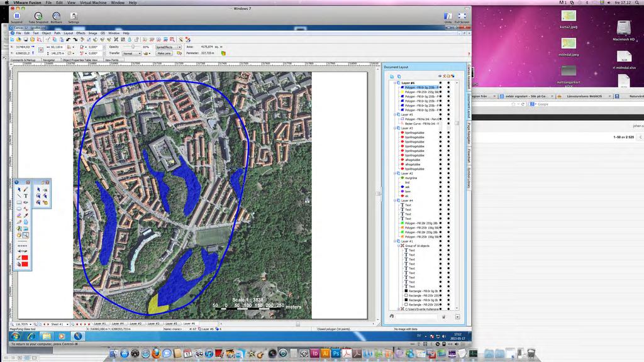
Task: Toggle visibility of yellow Polygon Fill:255r 255g
Action: pyautogui.click(x=441, y=92)
